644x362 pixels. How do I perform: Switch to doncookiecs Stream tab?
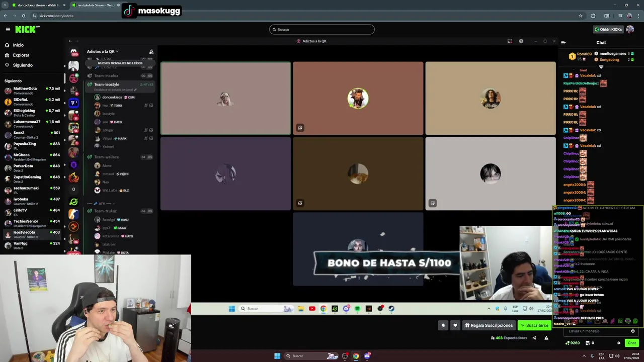(39, 5)
